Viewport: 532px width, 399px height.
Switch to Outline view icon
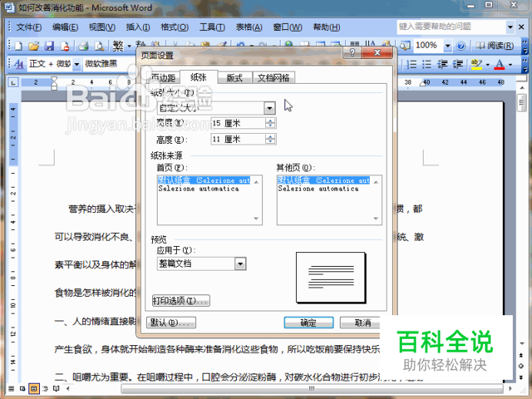[45, 389]
